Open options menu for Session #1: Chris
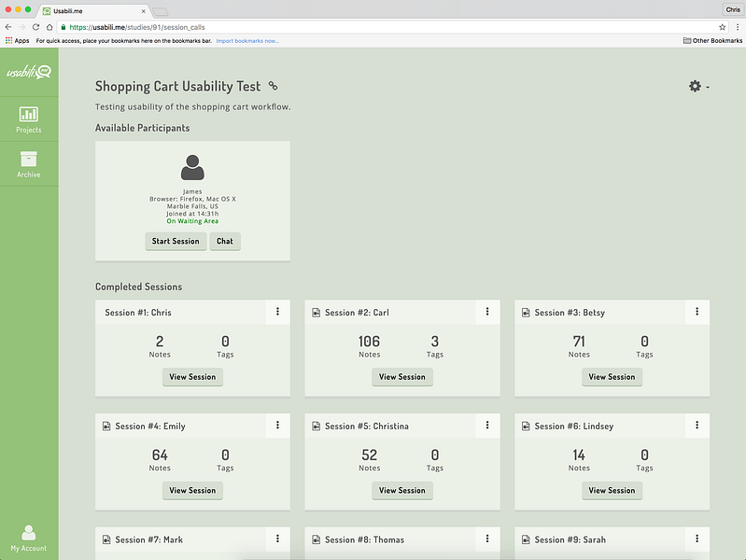 coord(277,312)
